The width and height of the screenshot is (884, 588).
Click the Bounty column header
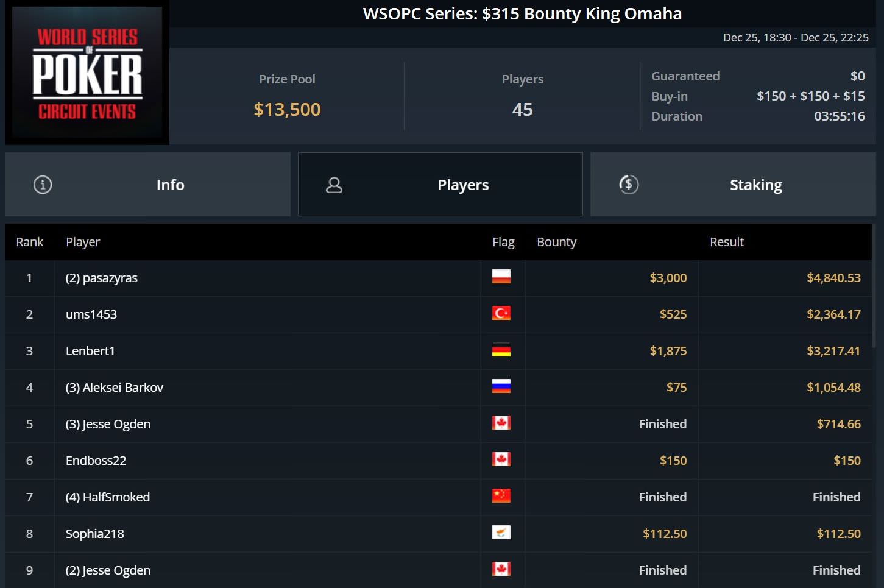[556, 242]
